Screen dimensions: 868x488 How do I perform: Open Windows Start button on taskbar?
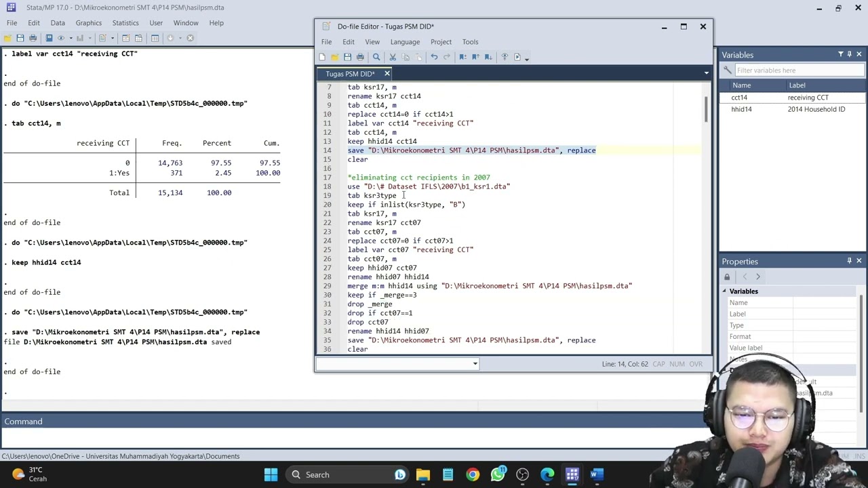[x=271, y=474]
